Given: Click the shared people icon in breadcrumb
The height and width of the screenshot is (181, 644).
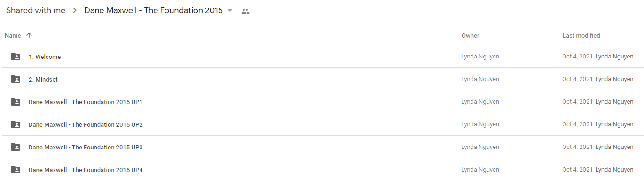Looking at the screenshot, I should [245, 11].
